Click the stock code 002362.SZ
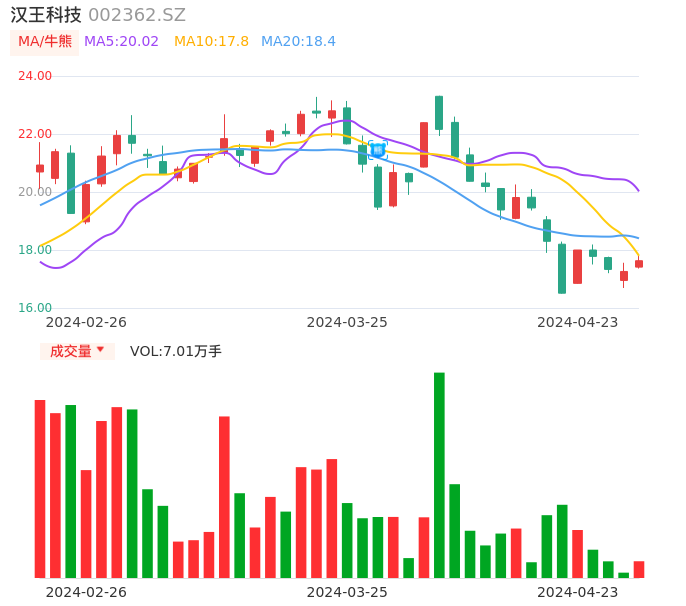 coord(137,15)
